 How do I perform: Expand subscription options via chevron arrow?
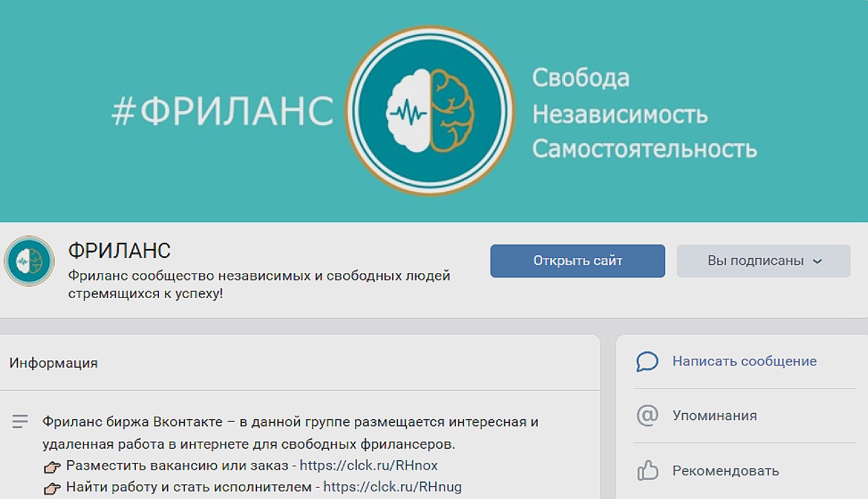click(818, 261)
